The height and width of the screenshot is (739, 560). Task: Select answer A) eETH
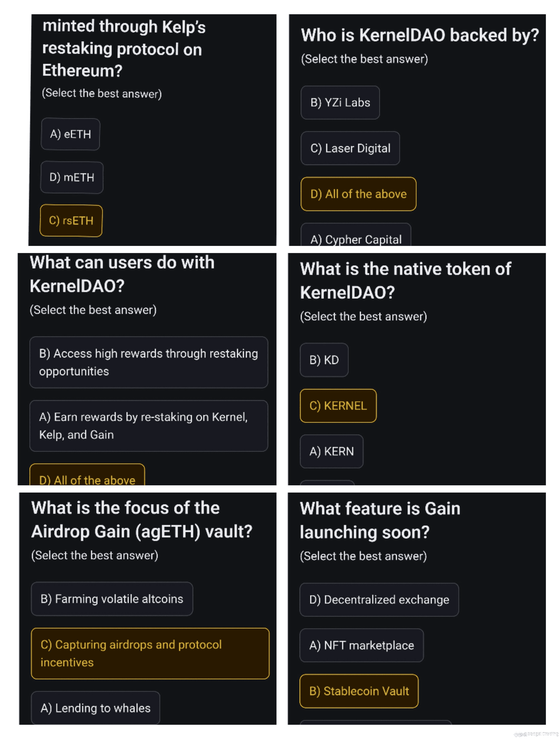70,134
